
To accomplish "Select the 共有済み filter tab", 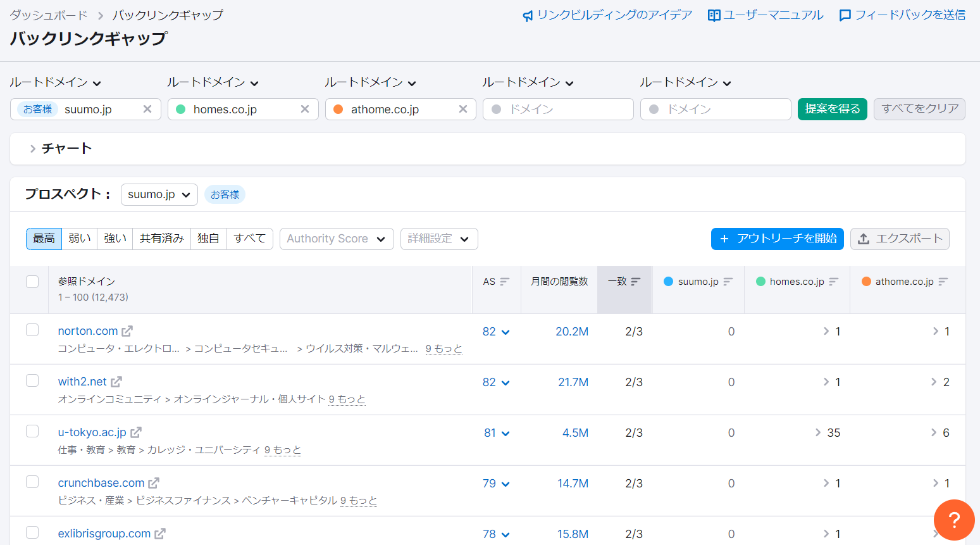I will pyautogui.click(x=162, y=239).
